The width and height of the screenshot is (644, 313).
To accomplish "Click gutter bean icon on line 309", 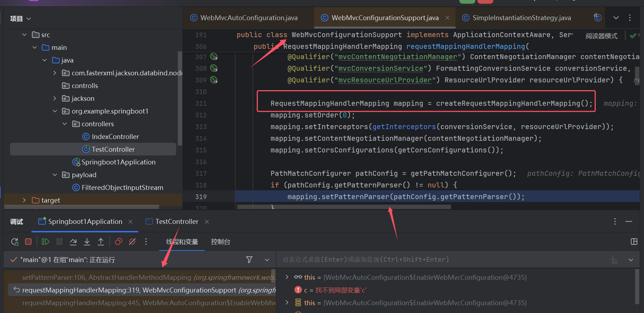I will pos(214,80).
